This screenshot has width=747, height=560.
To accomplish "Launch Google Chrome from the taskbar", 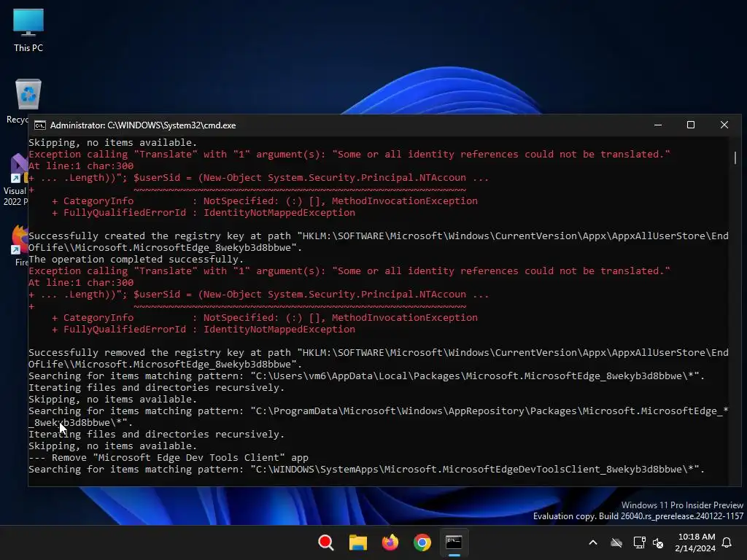I will pyautogui.click(x=422, y=542).
